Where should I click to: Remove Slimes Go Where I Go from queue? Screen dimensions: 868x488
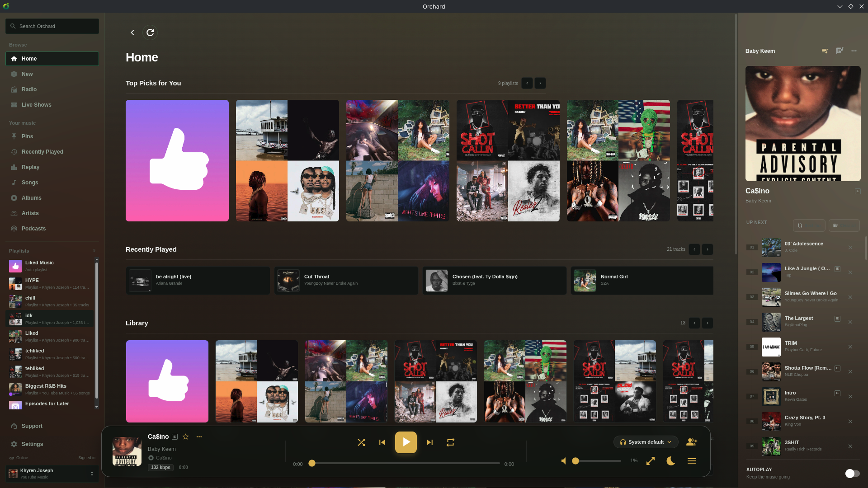point(850,297)
